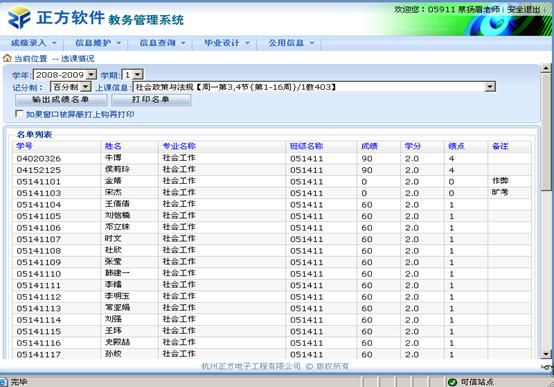Click the 打印名单 button
The width and height of the screenshot is (554, 387).
pos(151,100)
